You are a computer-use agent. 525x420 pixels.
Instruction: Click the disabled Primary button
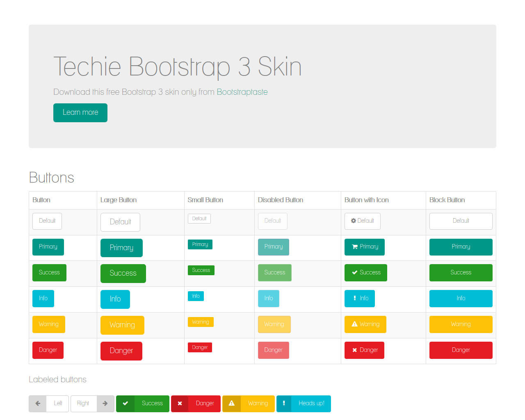[274, 247]
